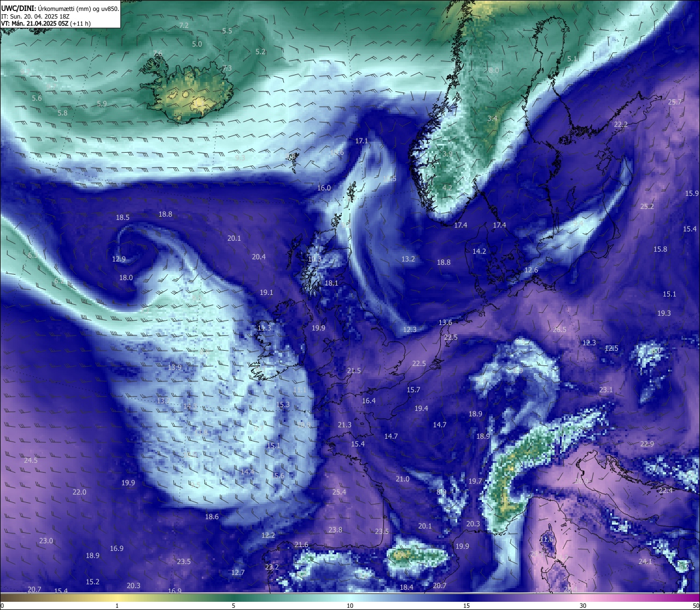The image size is (700, 610).
Task: Click the map value 24.1
Action: pyautogui.click(x=645, y=562)
